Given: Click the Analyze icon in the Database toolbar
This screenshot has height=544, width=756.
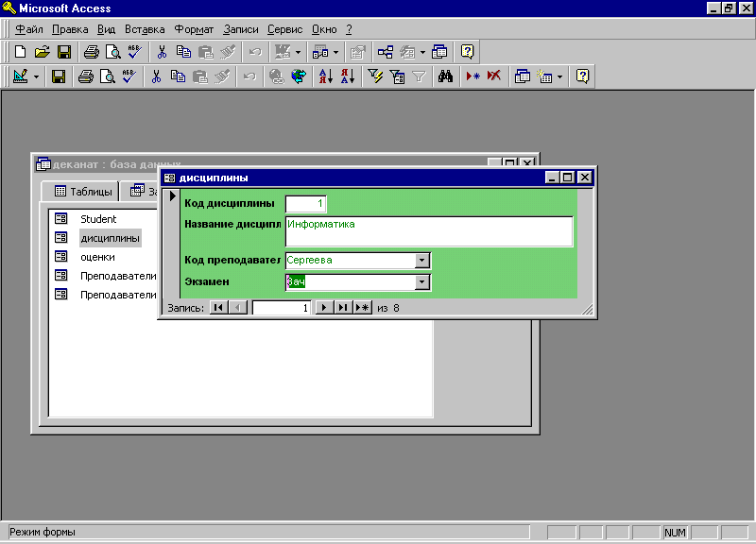Looking at the screenshot, I should pos(320,52).
